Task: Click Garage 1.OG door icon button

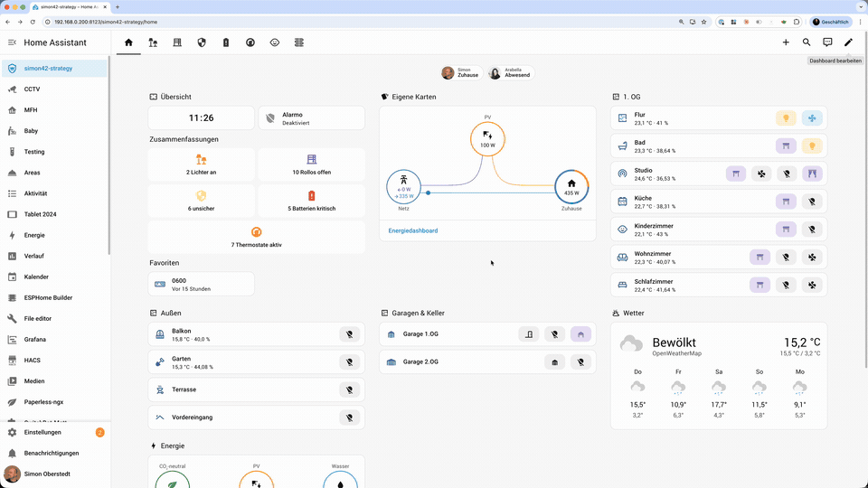Action: tap(529, 334)
